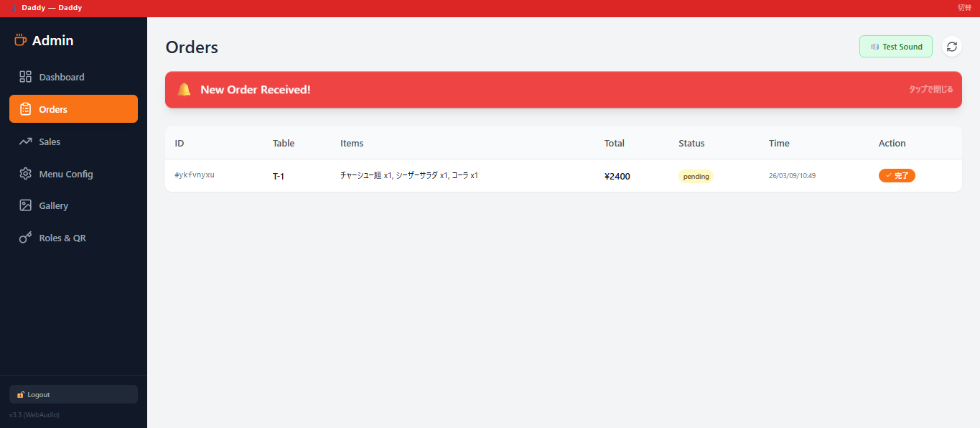Open Menu Config gear settings
This screenshot has width=980, height=428.
tap(65, 174)
